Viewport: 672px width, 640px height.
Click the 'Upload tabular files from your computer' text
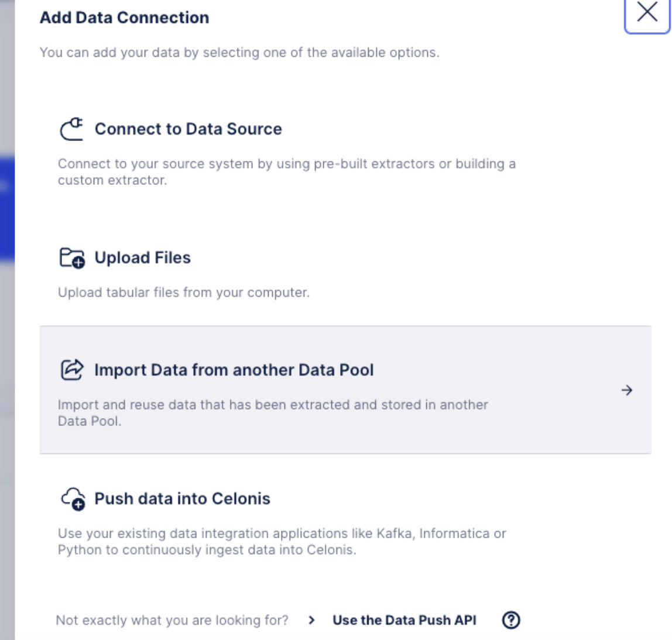pos(183,293)
